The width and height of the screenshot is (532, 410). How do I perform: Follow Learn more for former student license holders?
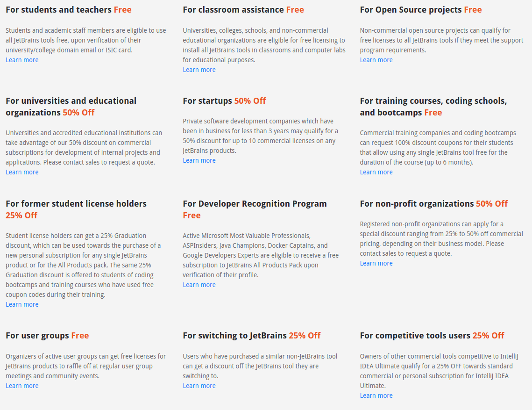click(22, 304)
